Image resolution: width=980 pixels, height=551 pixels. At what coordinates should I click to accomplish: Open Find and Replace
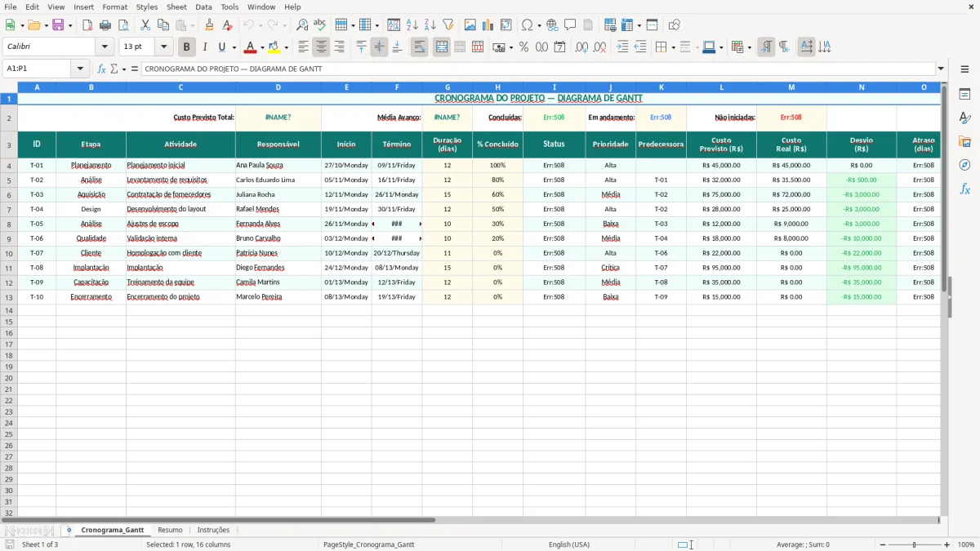click(302, 25)
